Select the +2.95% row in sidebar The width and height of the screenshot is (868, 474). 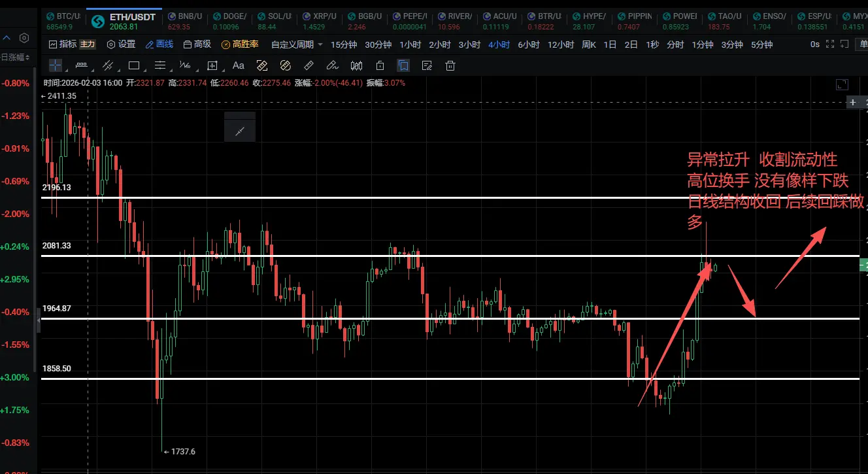coord(16,279)
